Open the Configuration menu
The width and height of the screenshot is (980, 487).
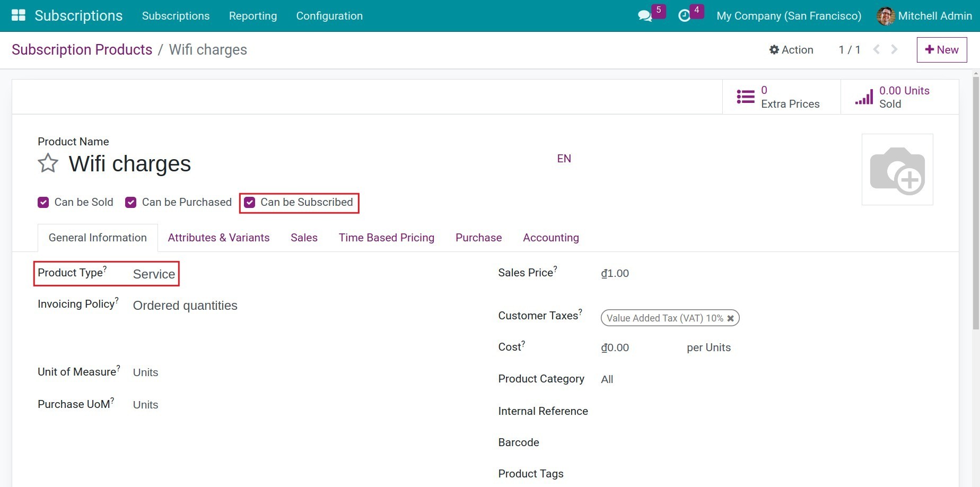[329, 16]
